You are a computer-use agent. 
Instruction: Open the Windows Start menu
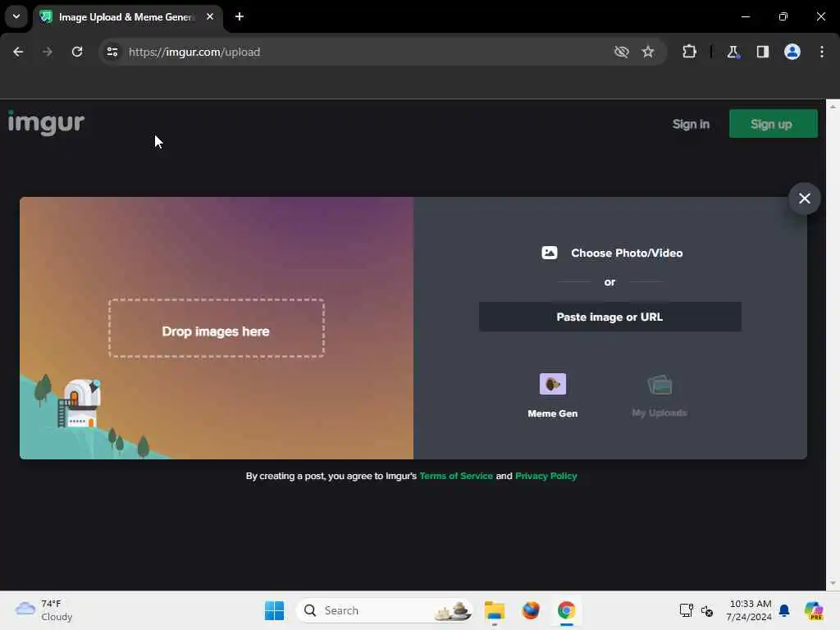274,610
